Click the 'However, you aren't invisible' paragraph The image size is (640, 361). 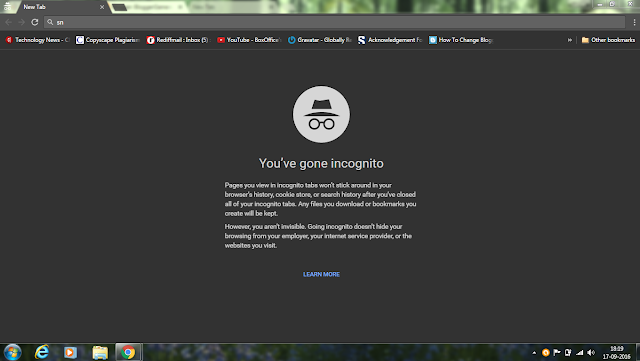pos(318,236)
